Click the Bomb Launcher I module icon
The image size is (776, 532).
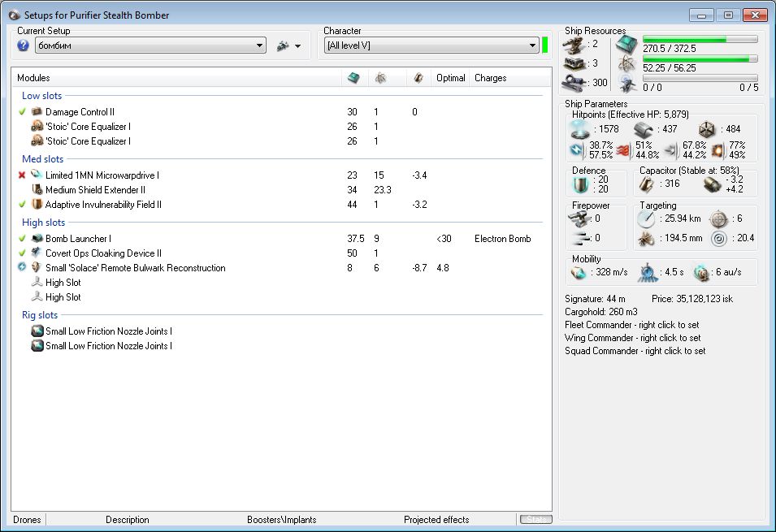[37, 238]
